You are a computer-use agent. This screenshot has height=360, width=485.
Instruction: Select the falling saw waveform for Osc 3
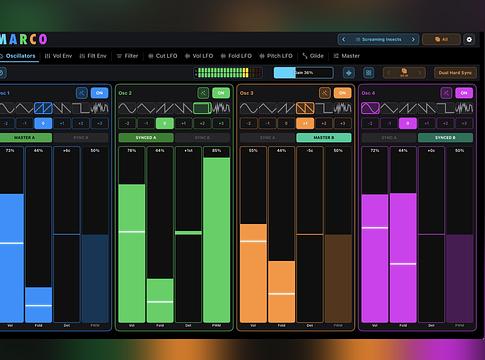pyautogui.click(x=305, y=108)
